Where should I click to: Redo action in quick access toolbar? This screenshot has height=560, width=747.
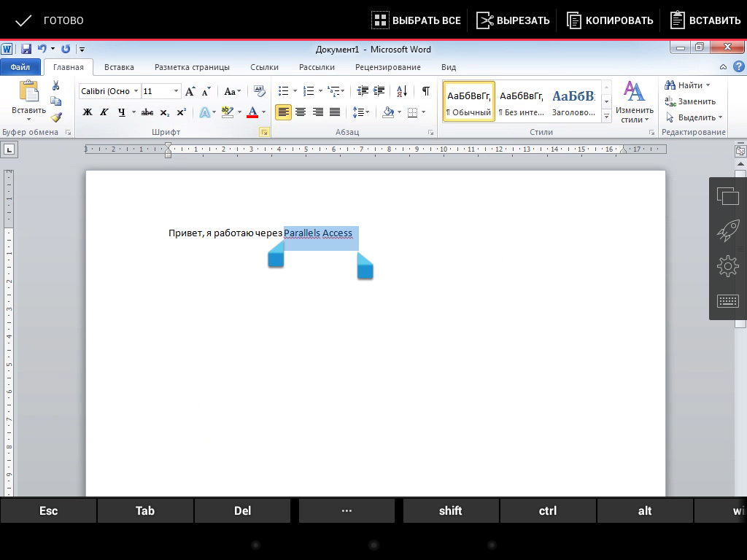[x=66, y=49]
